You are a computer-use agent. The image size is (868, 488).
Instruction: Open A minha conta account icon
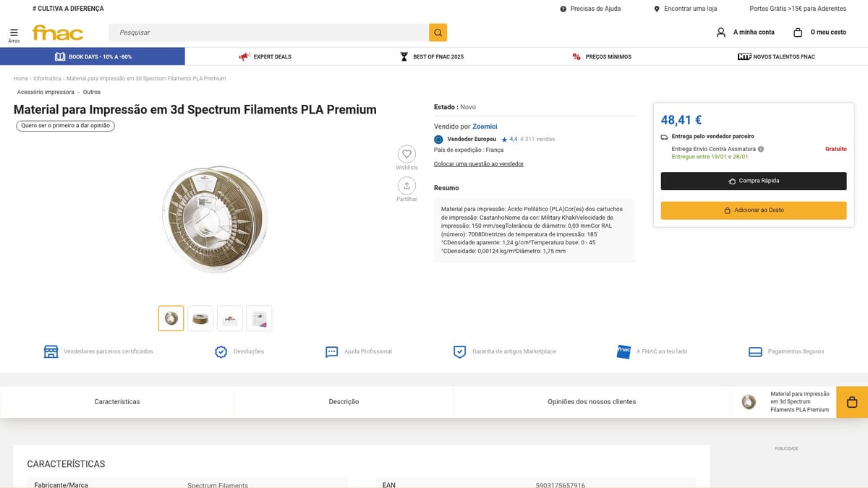point(720,32)
